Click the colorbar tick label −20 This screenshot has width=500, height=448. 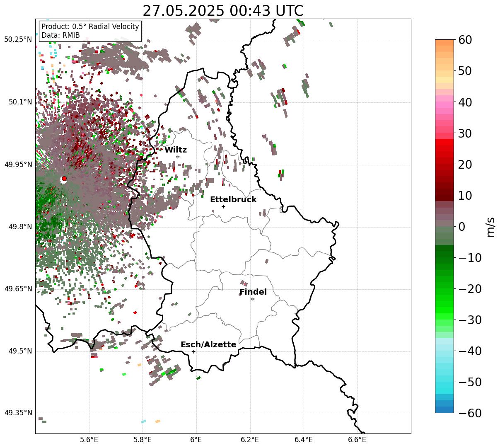pos(470,289)
